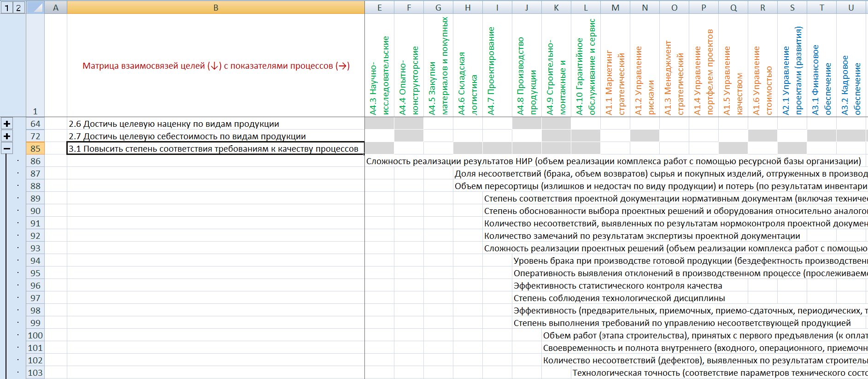Select column B header
Viewport: 868px width, 379px height.
point(216,7)
